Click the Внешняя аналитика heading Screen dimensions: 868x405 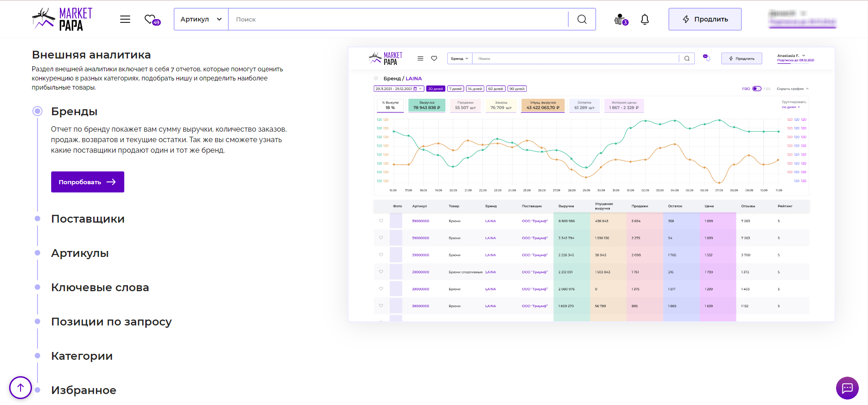coord(91,55)
